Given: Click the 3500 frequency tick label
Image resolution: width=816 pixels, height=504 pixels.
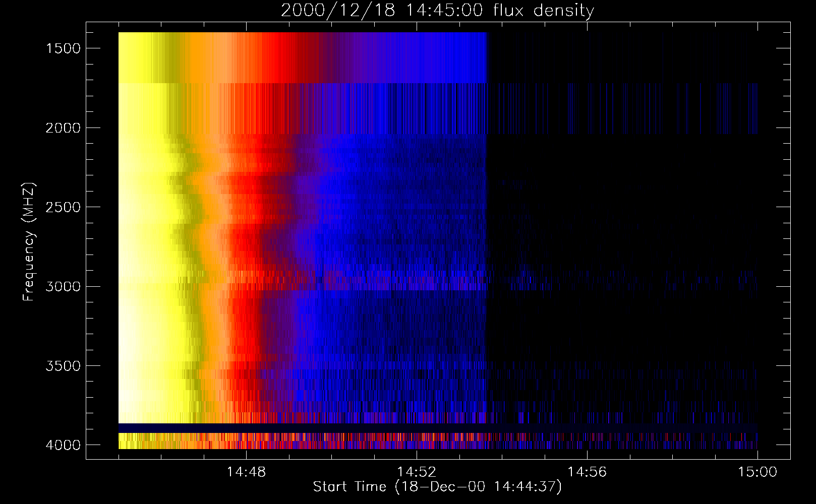Looking at the screenshot, I should [x=63, y=366].
